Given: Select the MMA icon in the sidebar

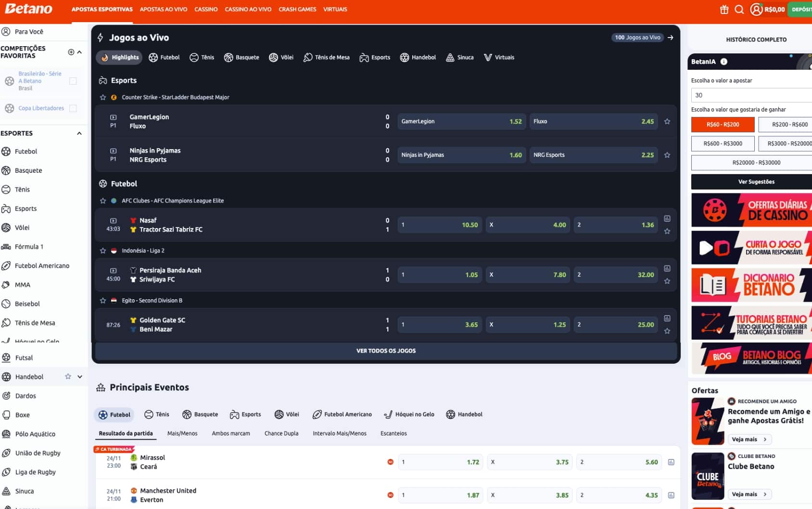Looking at the screenshot, I should pos(6,284).
